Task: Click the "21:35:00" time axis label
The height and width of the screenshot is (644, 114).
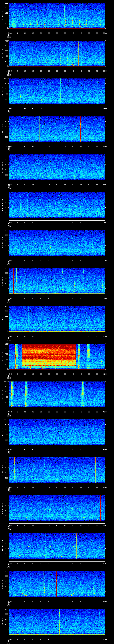Action: click(x=9, y=184)
